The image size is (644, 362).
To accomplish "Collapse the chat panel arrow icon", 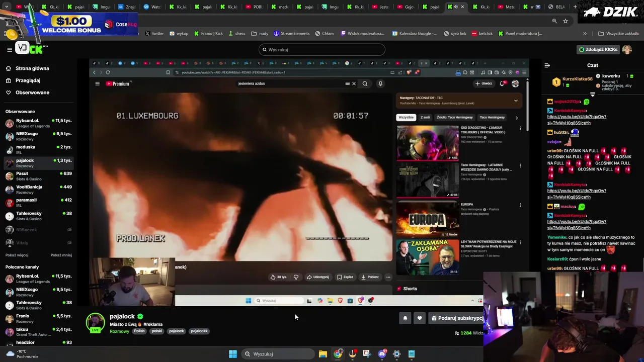I will click(547, 65).
